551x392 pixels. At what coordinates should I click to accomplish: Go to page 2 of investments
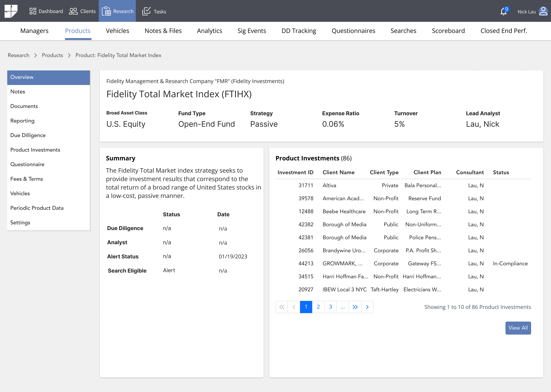[318, 307]
